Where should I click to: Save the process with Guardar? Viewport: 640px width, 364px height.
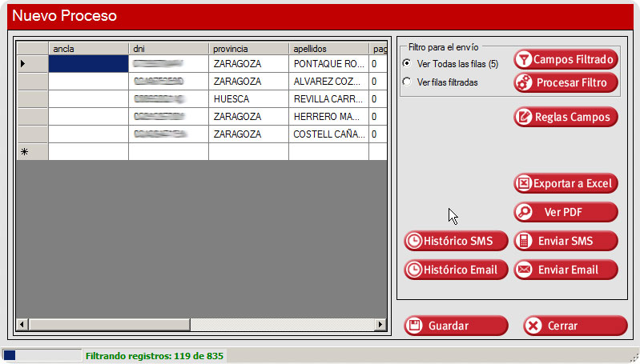457,326
